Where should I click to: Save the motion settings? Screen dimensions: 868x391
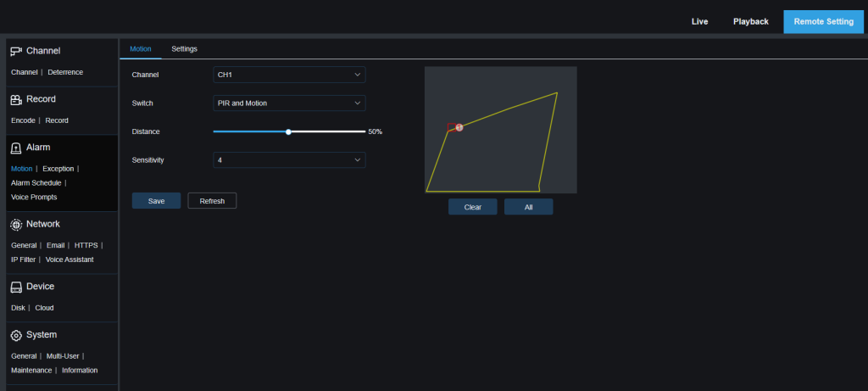pyautogui.click(x=156, y=201)
